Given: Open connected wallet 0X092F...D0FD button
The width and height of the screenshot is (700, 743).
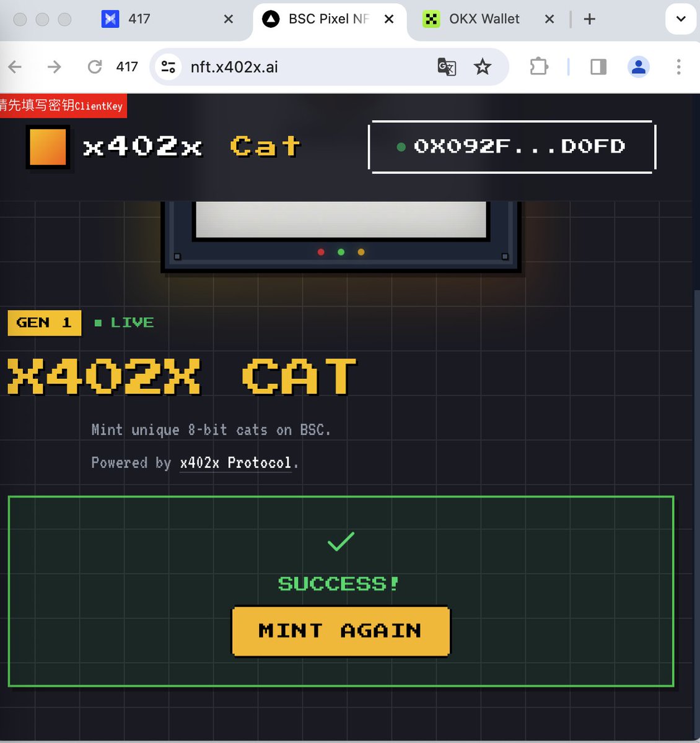Looking at the screenshot, I should pyautogui.click(x=512, y=147).
